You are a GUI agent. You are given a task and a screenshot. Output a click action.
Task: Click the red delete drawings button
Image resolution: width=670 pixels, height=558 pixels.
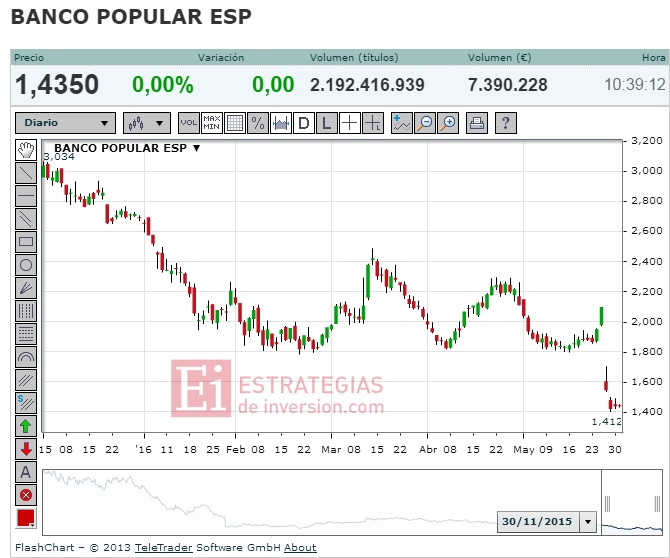click(x=26, y=495)
